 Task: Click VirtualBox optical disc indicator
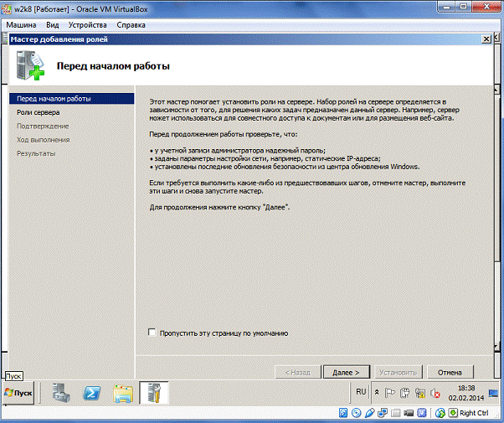[x=356, y=413]
